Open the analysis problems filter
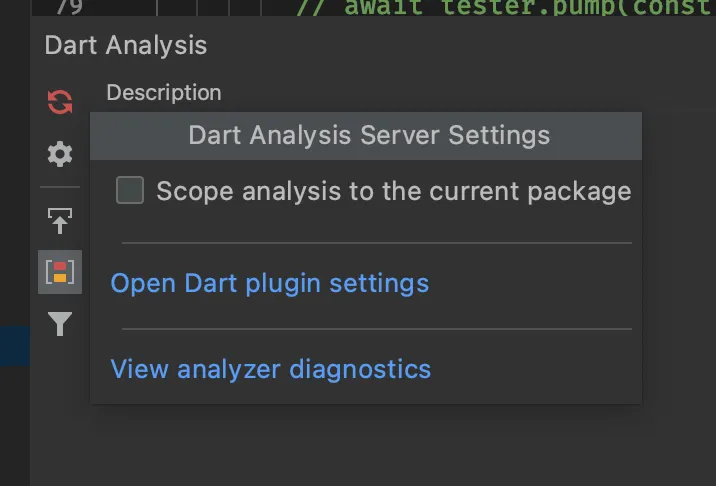 tap(60, 324)
